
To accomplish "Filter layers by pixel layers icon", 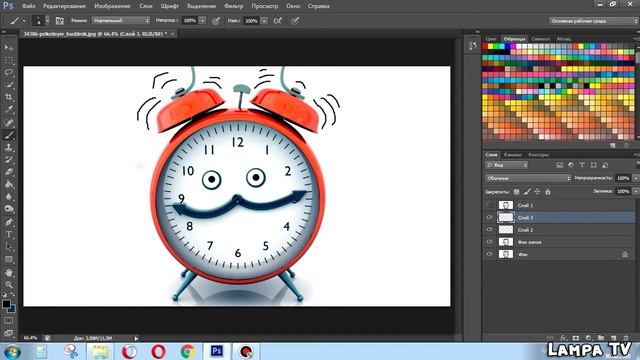I will click(x=560, y=165).
